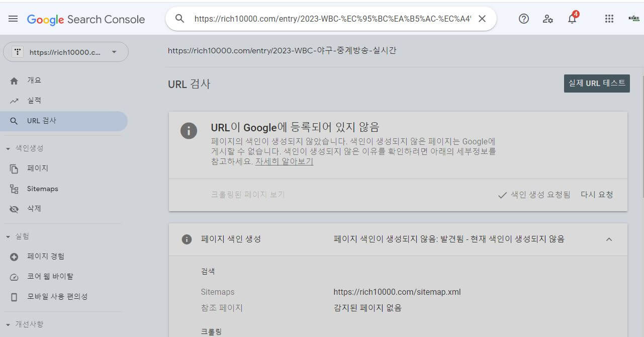Collapse the 색인생성 section
The width and height of the screenshot is (644, 337).
(25, 148)
